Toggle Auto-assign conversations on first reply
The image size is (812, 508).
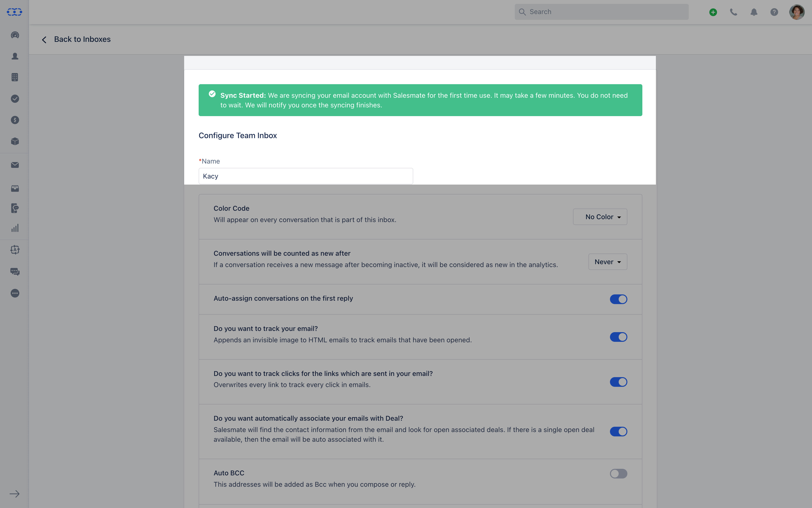(618, 299)
